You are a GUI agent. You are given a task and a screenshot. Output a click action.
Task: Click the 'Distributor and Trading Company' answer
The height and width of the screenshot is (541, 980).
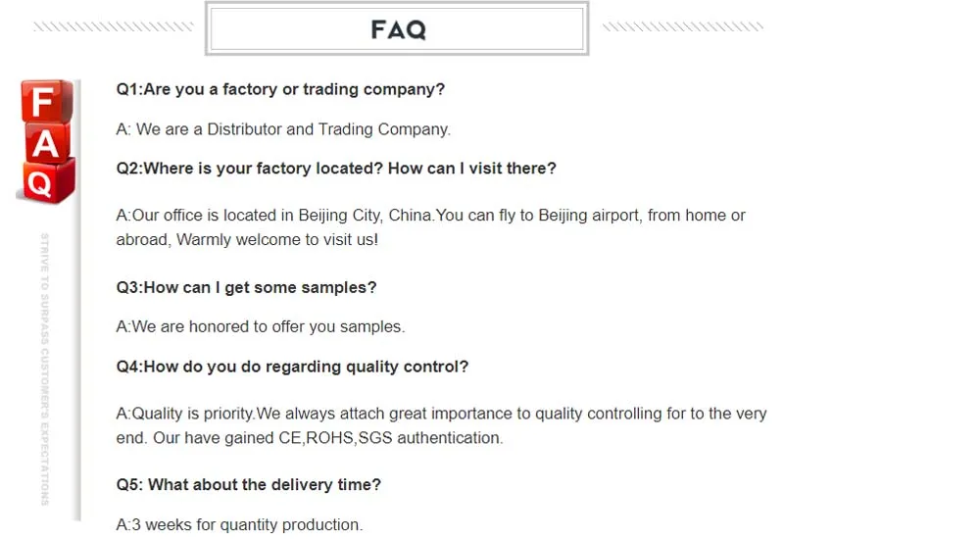click(x=283, y=129)
